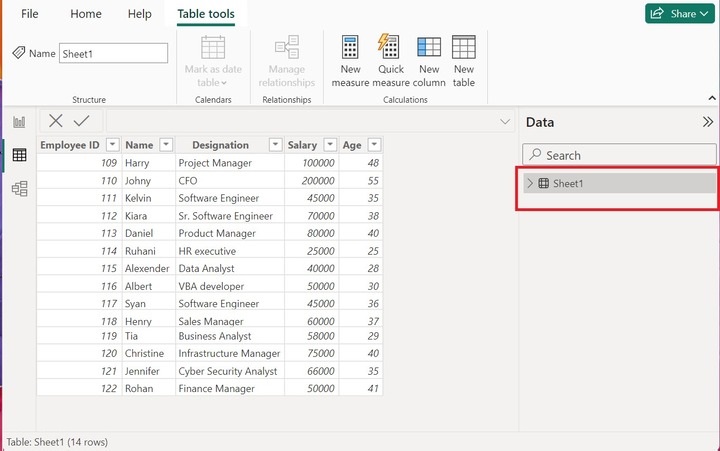Open Manage relationships
The width and height of the screenshot is (720, 451).
[x=287, y=61]
